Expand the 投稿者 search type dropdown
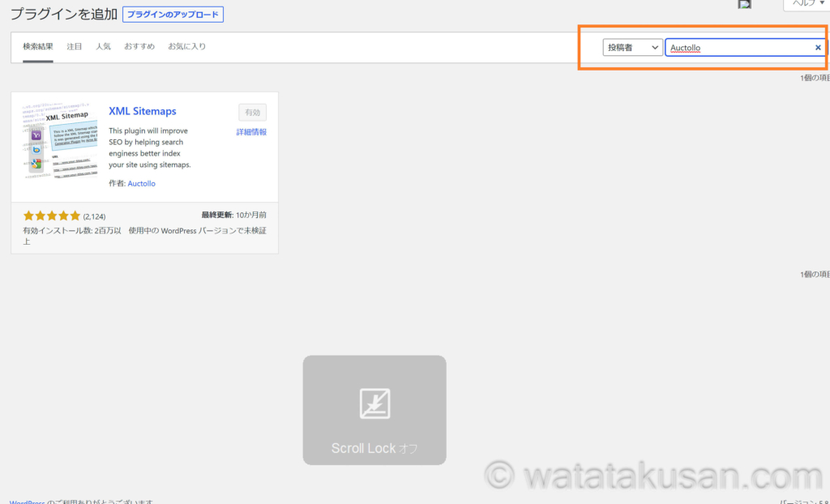830x504 pixels. (x=632, y=48)
